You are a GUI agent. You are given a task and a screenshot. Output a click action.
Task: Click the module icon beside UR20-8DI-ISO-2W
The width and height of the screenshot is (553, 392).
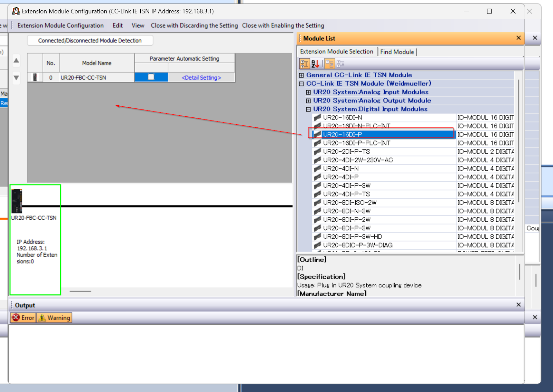(317, 202)
